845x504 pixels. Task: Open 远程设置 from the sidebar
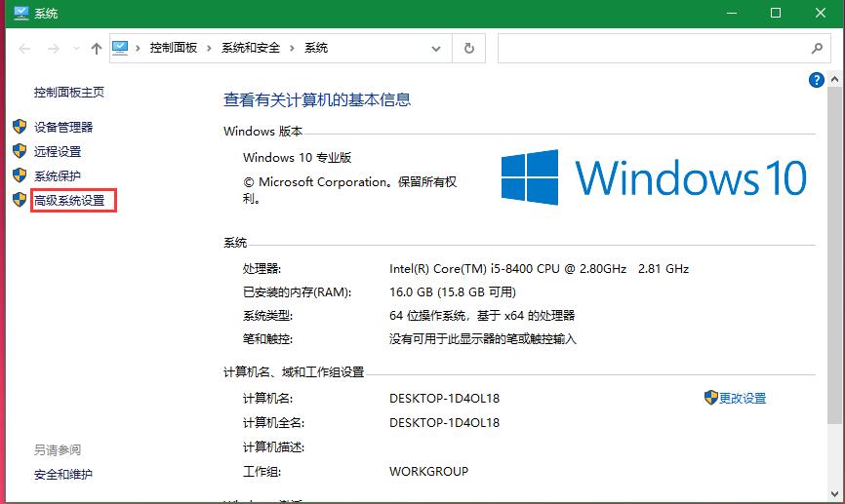pos(58,151)
